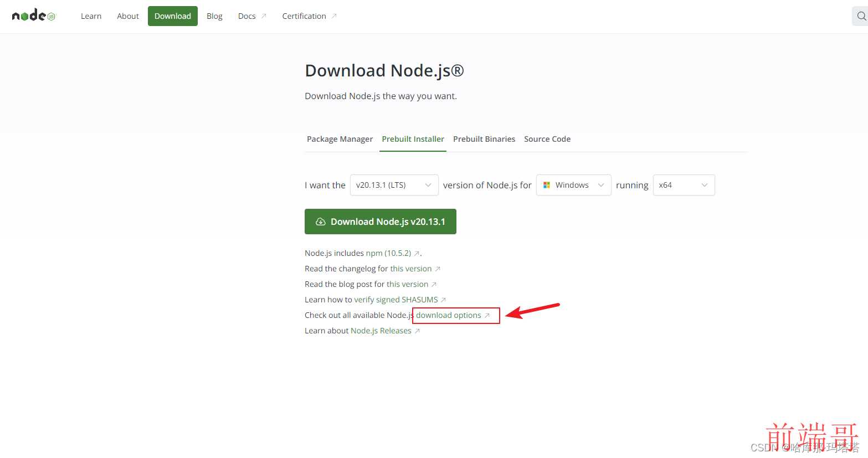Screen dimensions: 868x458
Task: Click the external arrow after blog post this version
Action: 434,285
